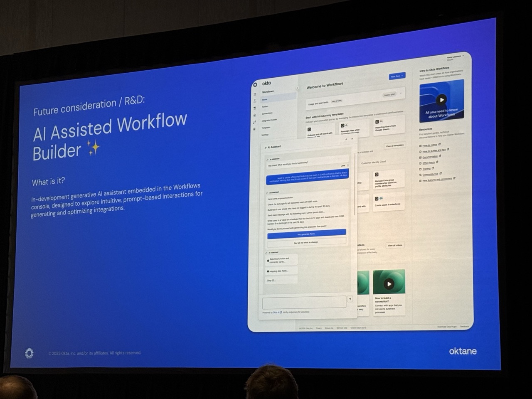The width and height of the screenshot is (532, 399).
Task: Click the View all templates button
Action: tap(394, 146)
